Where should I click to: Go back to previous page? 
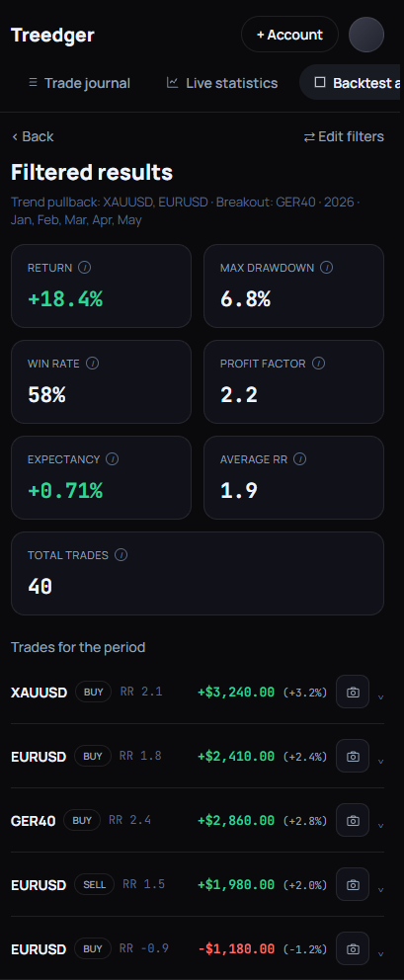point(33,136)
